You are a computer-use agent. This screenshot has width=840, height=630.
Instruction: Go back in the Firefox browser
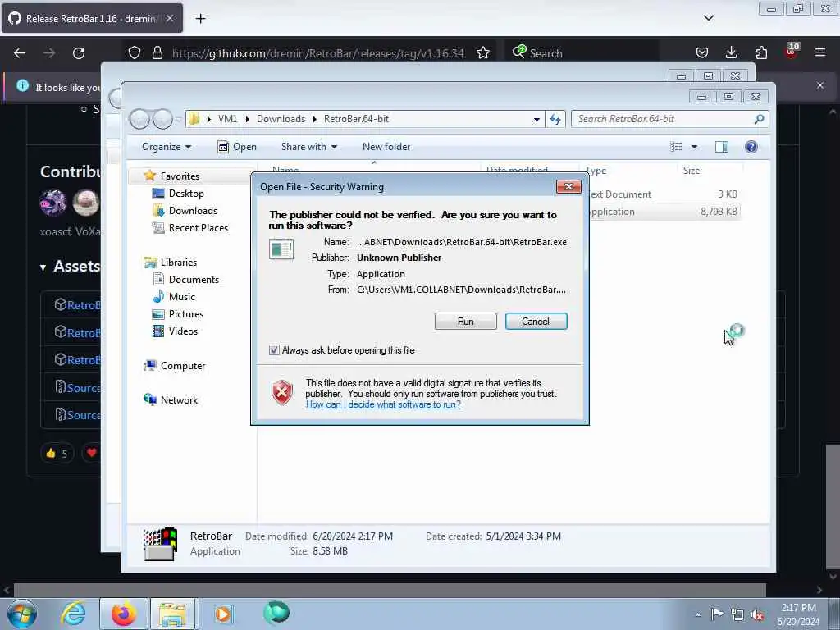pyautogui.click(x=20, y=53)
